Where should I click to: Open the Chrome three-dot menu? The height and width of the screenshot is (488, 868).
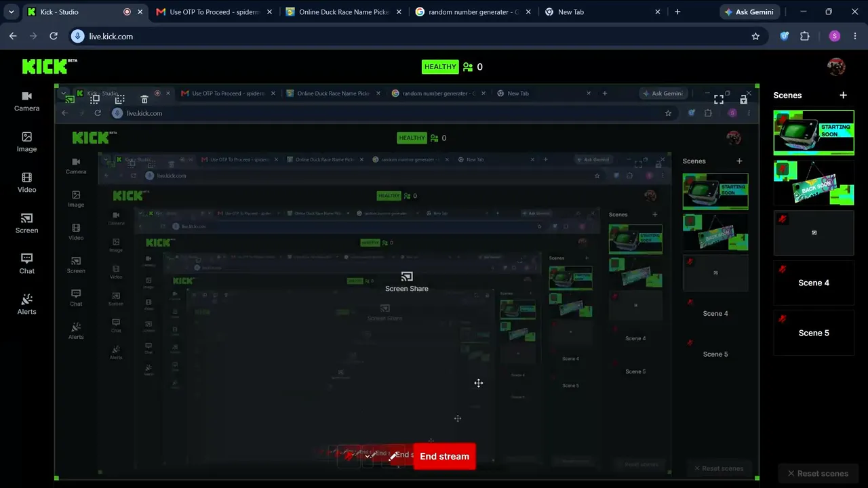(x=854, y=37)
